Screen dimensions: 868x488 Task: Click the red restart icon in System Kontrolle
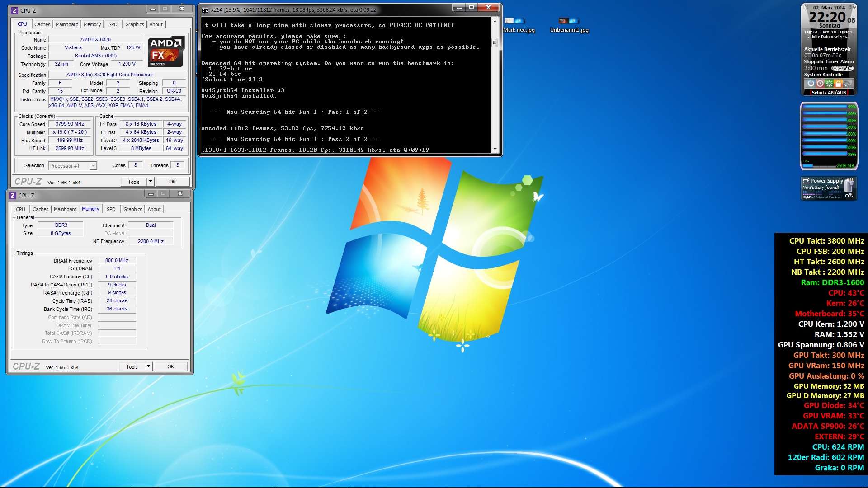click(x=820, y=84)
